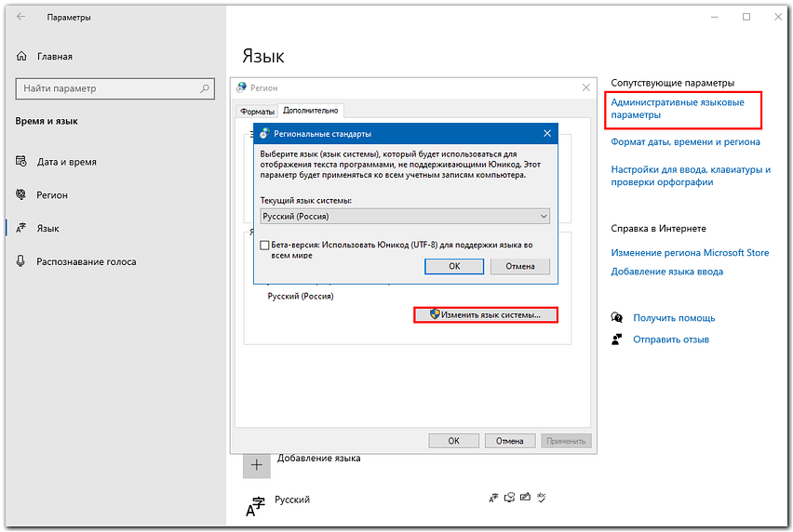
Task: Enable the Бета-версия UTF-8 checkbox
Action: [265, 246]
